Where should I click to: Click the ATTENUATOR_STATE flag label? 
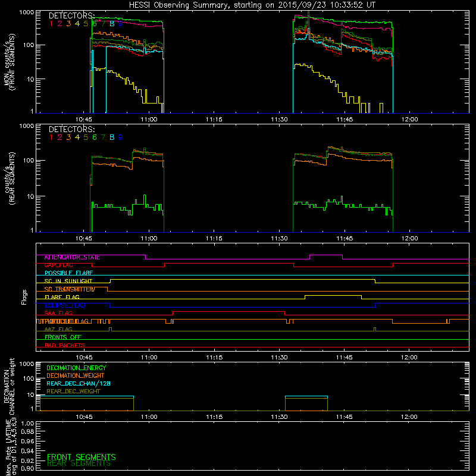pyautogui.click(x=72, y=258)
